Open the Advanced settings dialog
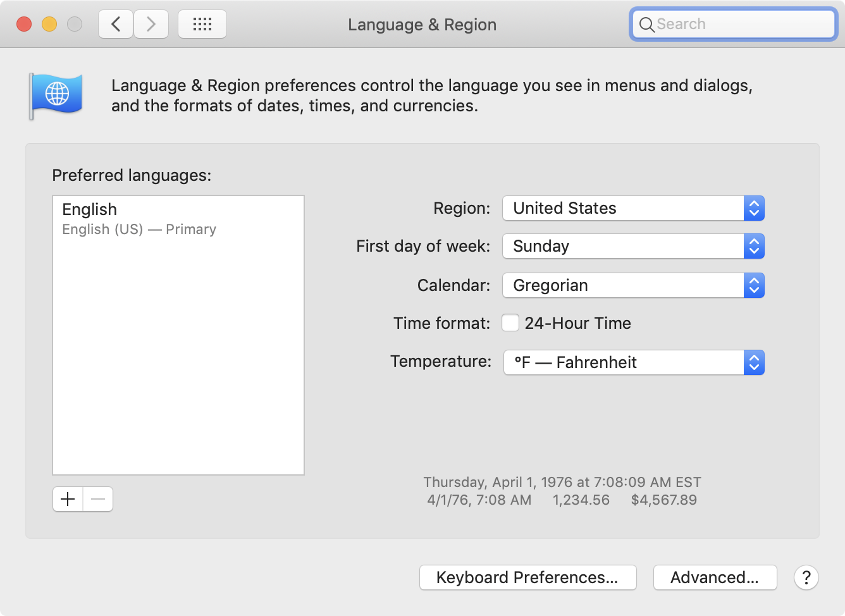Viewport: 845px width, 616px height. click(x=715, y=577)
